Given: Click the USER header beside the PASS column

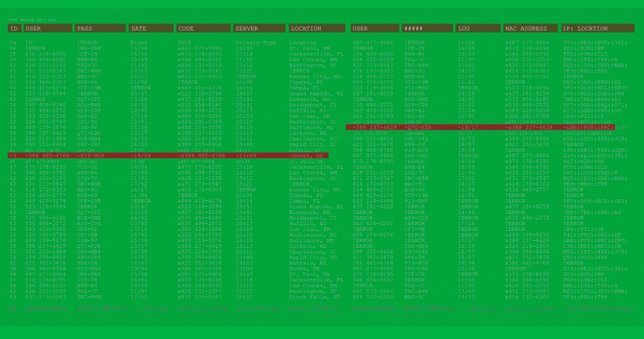Looking at the screenshot, I should tap(48, 28).
